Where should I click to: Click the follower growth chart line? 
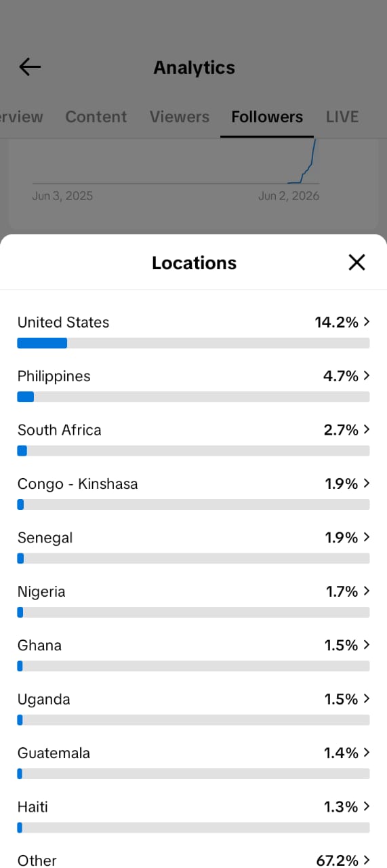pos(303,163)
